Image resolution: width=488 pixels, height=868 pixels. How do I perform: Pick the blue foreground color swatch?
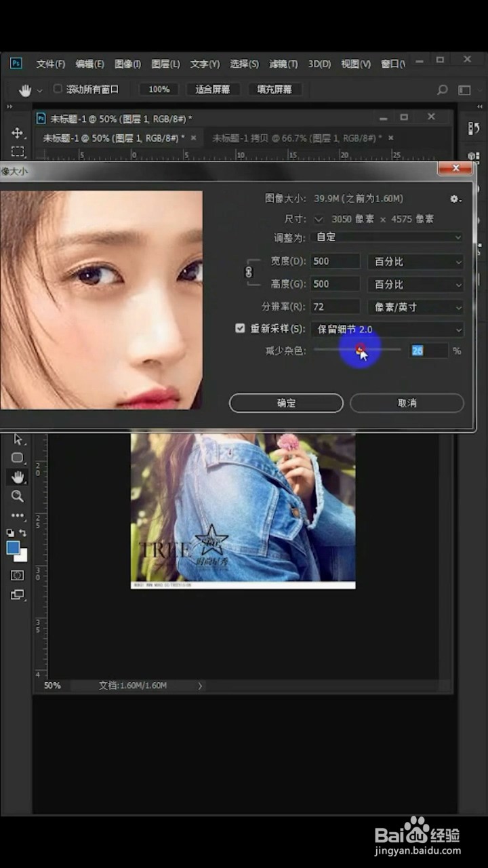[13, 548]
